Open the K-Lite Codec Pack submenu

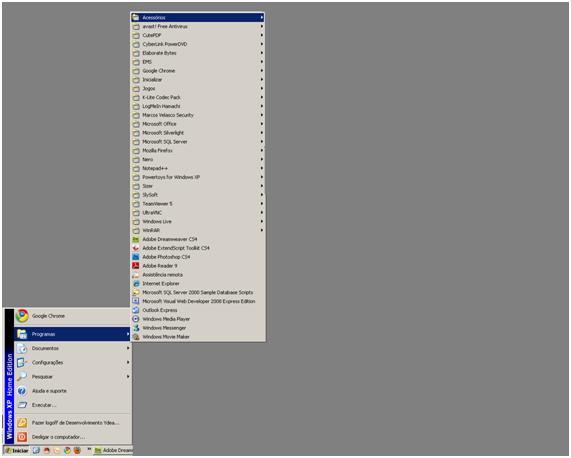198,97
